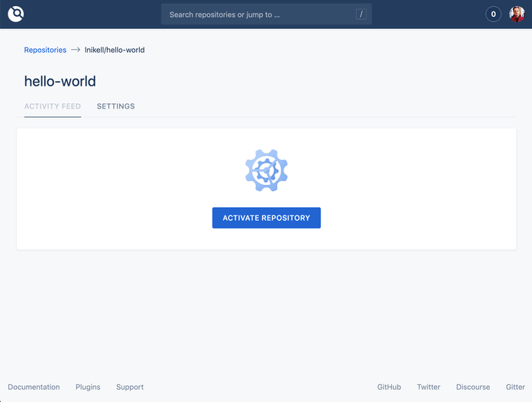This screenshot has width=532, height=402.
Task: Open the Documentation footer link
Action: coord(34,387)
